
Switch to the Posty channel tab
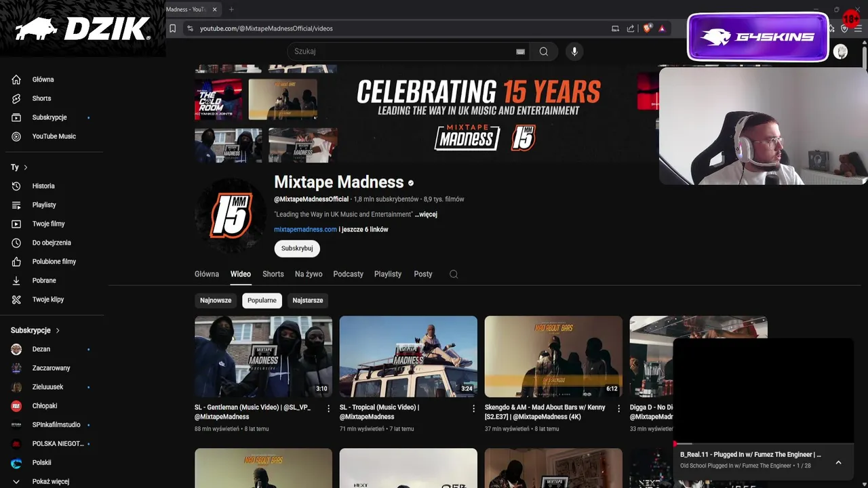point(423,274)
